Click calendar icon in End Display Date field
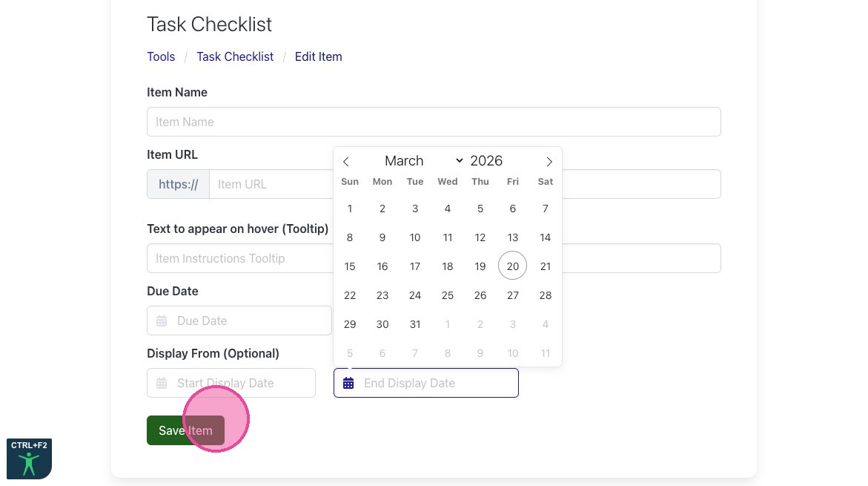The height and width of the screenshot is (486, 868). coord(348,383)
